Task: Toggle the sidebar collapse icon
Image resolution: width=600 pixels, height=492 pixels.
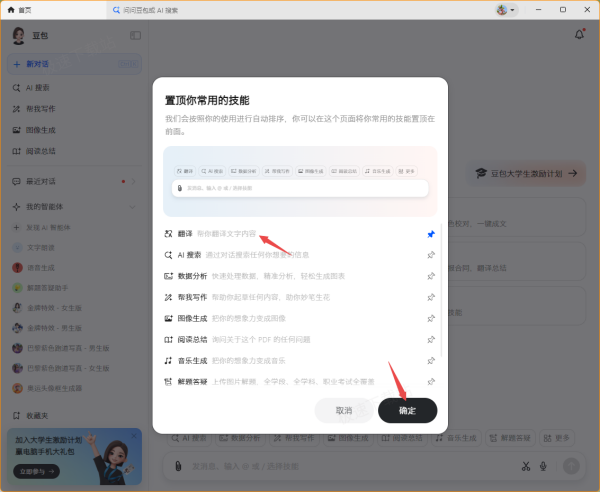Action: coord(135,36)
